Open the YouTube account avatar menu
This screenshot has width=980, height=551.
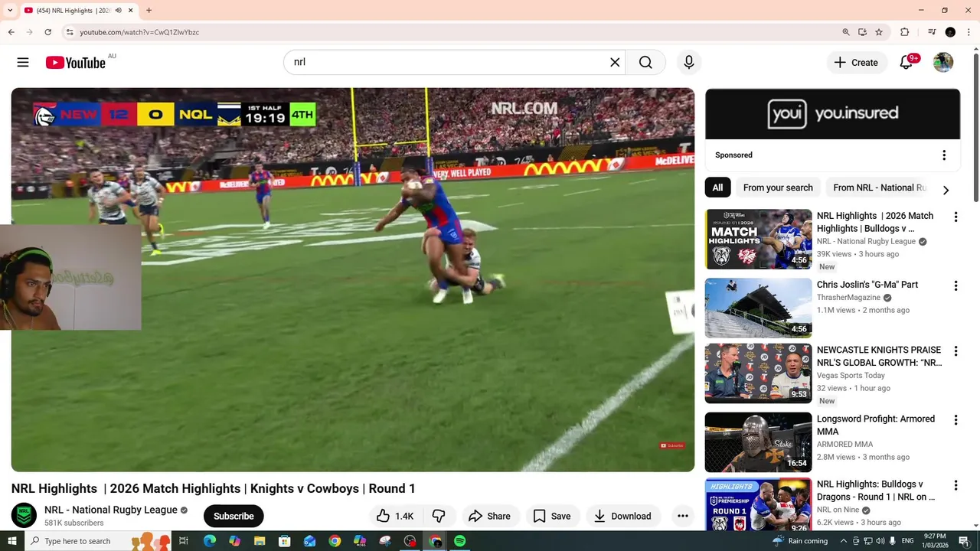tap(943, 63)
